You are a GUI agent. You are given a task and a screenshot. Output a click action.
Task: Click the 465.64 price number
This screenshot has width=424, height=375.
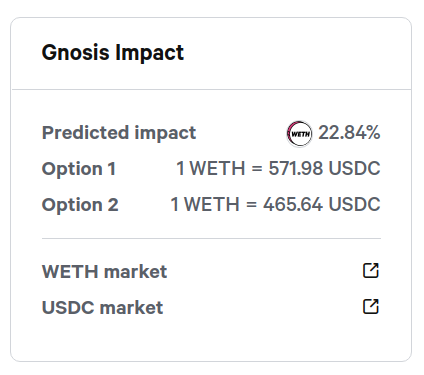293,204
